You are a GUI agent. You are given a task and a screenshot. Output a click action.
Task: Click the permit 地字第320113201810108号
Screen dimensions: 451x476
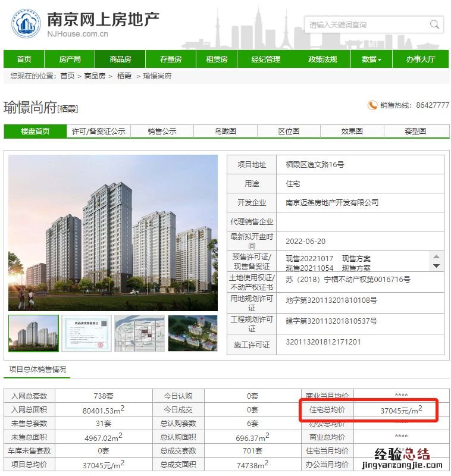tap(331, 300)
